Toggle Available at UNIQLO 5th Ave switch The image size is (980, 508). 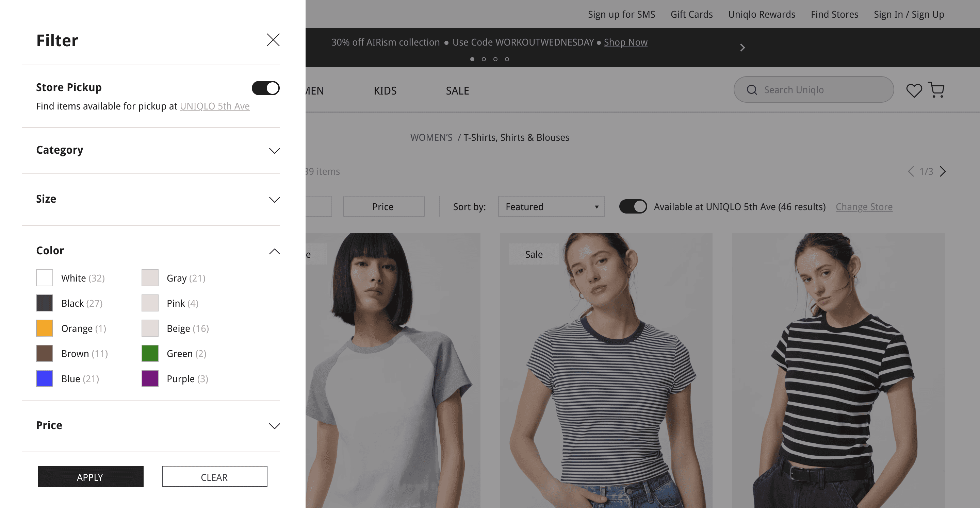coord(633,206)
